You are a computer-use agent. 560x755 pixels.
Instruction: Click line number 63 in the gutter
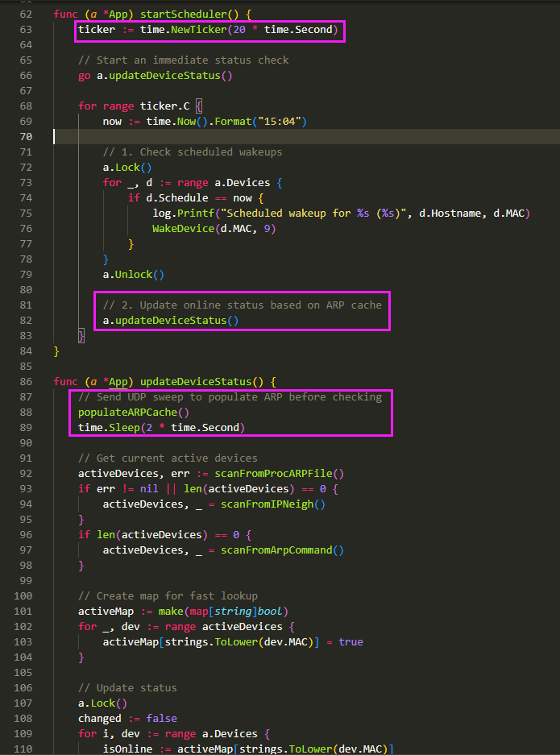pyautogui.click(x=24, y=30)
